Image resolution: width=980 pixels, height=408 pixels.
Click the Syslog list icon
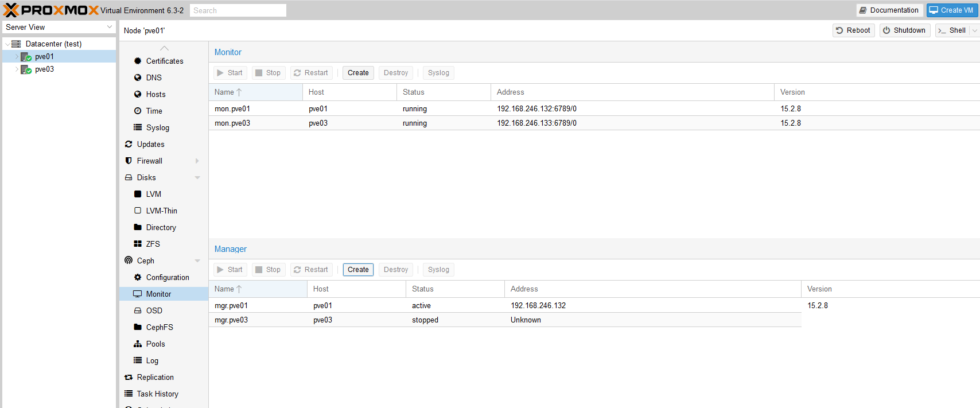point(138,127)
